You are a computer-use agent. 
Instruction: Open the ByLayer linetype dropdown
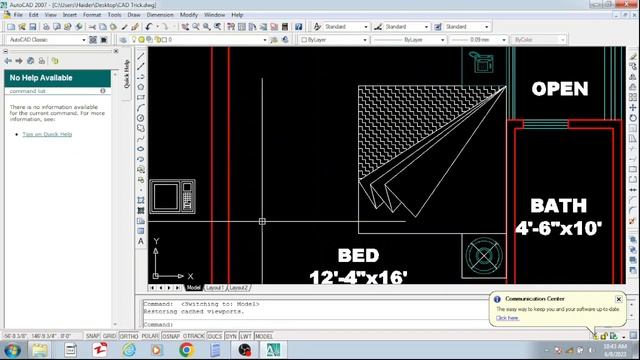click(x=442, y=40)
